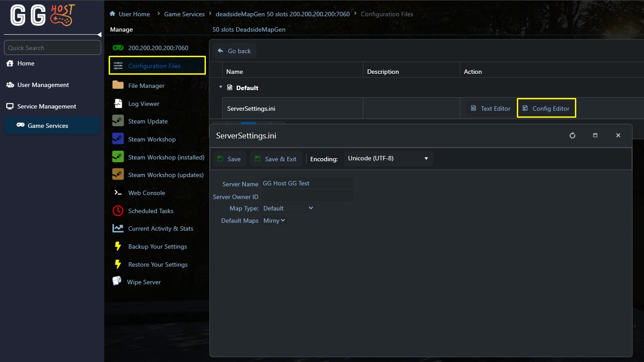Click the Go back button
The image size is (644, 362).
coord(234,51)
